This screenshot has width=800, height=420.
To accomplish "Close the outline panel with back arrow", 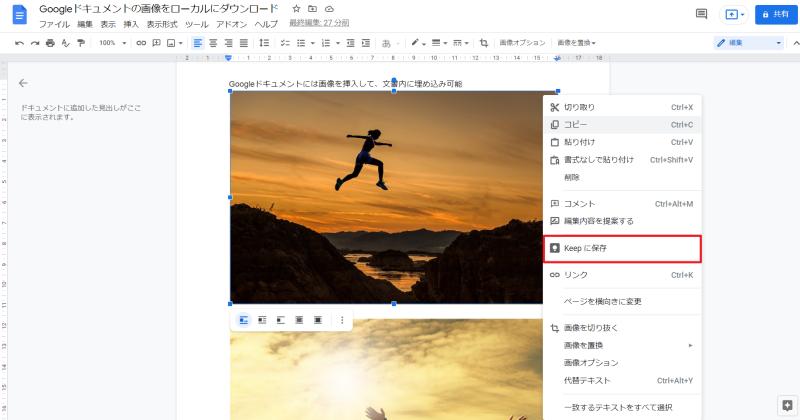I will [x=23, y=83].
